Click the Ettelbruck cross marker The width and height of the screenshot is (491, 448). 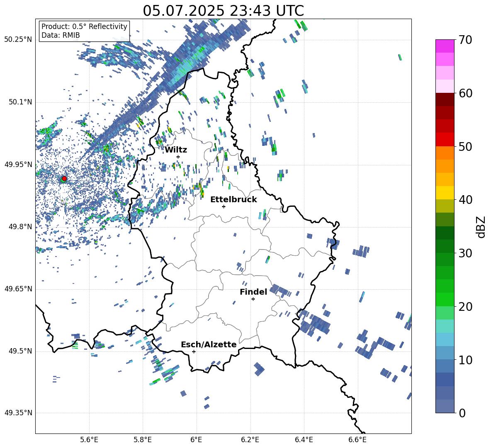[x=224, y=206]
